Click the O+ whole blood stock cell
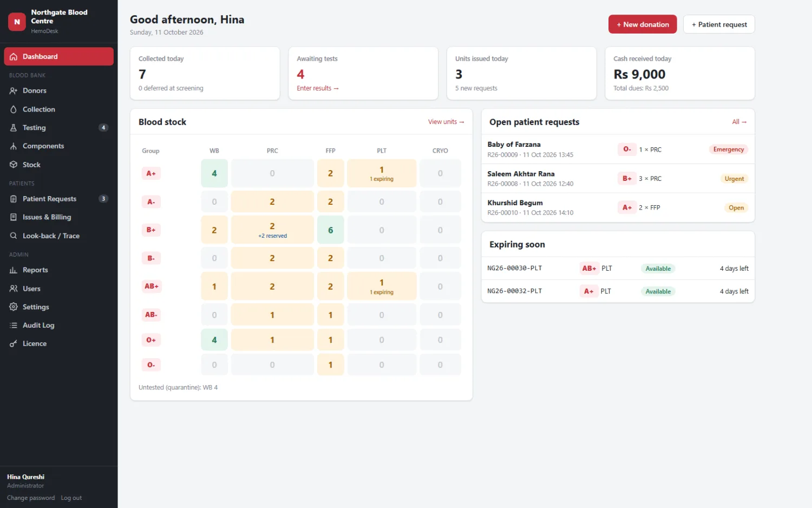The image size is (812, 508). point(214,340)
